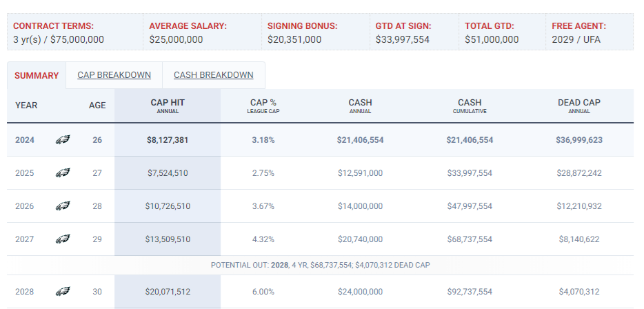644x309 pixels.
Task: Click the Contract Terms summary box
Action: pos(72,32)
